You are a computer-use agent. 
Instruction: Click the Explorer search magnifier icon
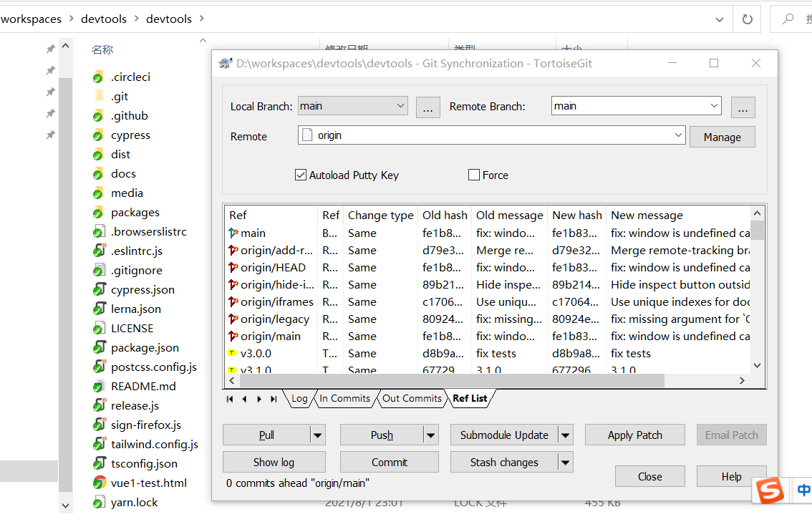click(x=788, y=19)
